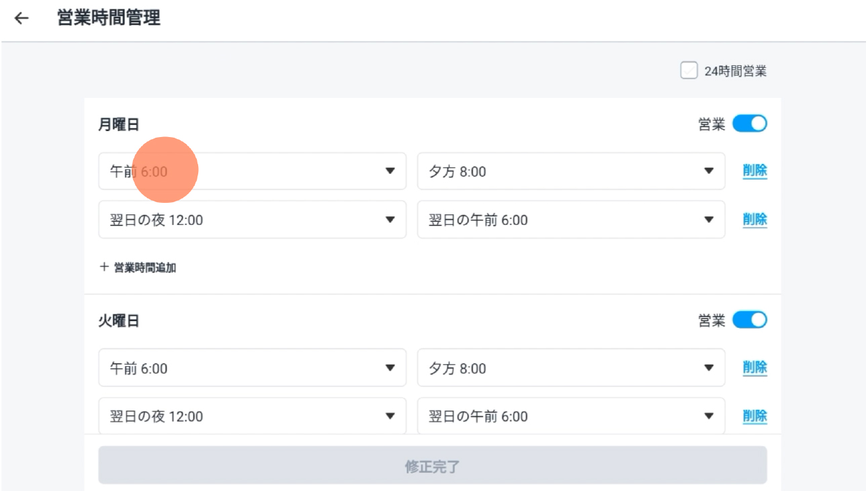Delete Tuesday's 午前 6:00 to 夕方 8:00 hours
Image resolution: width=868 pixels, height=491 pixels.
pyautogui.click(x=754, y=367)
